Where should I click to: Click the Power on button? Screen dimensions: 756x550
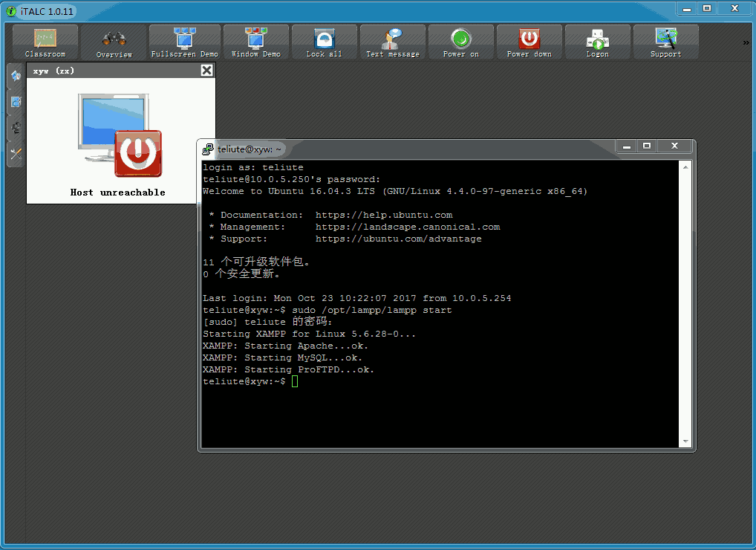461,42
